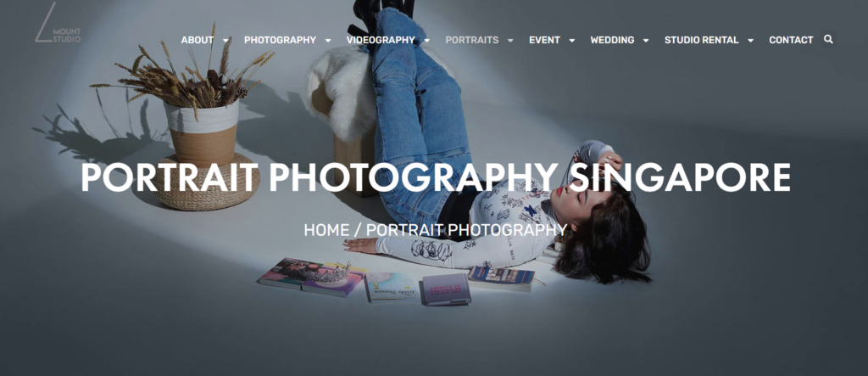Expand the Portraits dropdown arrow
The width and height of the screenshot is (868, 376).
tap(509, 40)
